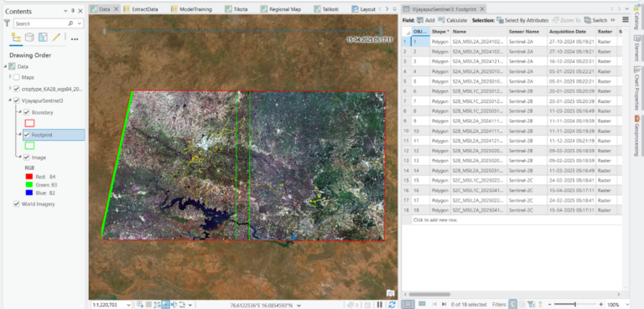This screenshot has width=644, height=309.
Task: Expand the croptype_KA28_wgs84 layer
Action: click(x=10, y=89)
